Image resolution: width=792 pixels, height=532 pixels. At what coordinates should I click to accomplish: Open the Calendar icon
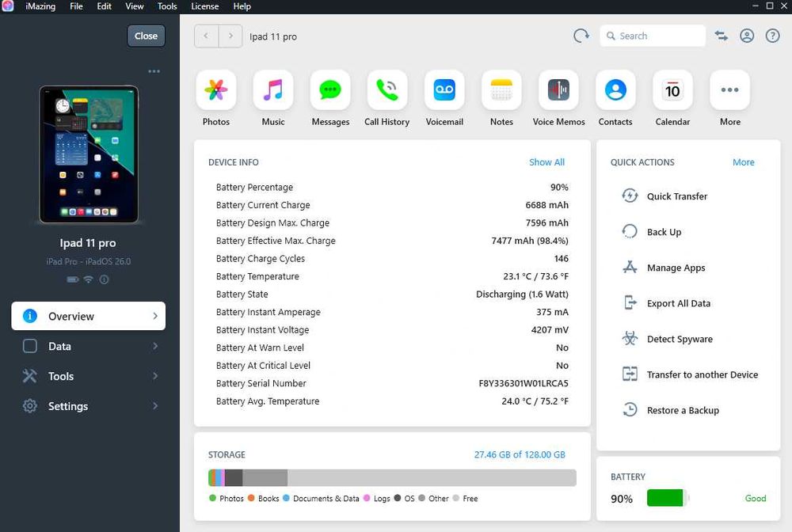pos(672,90)
